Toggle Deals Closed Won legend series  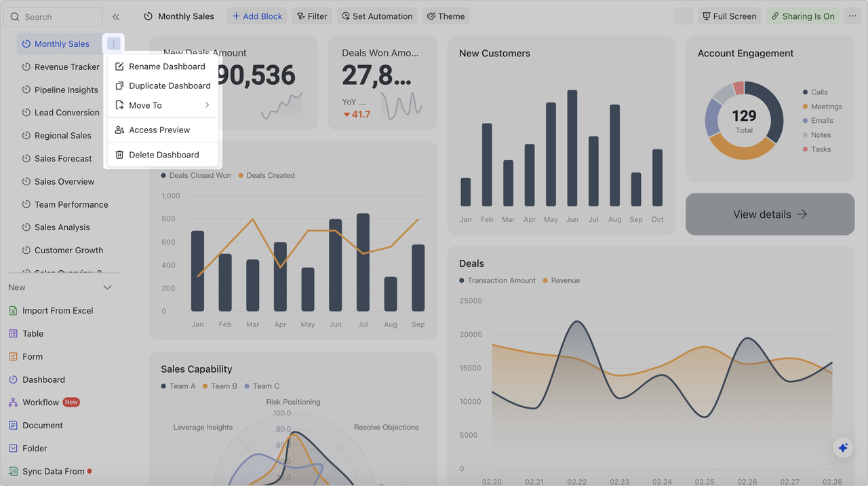(196, 175)
